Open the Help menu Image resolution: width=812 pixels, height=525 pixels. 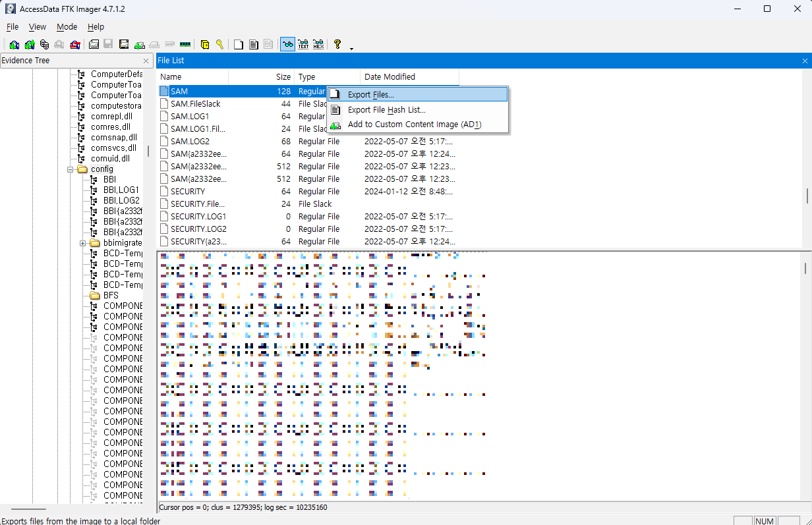pos(96,27)
